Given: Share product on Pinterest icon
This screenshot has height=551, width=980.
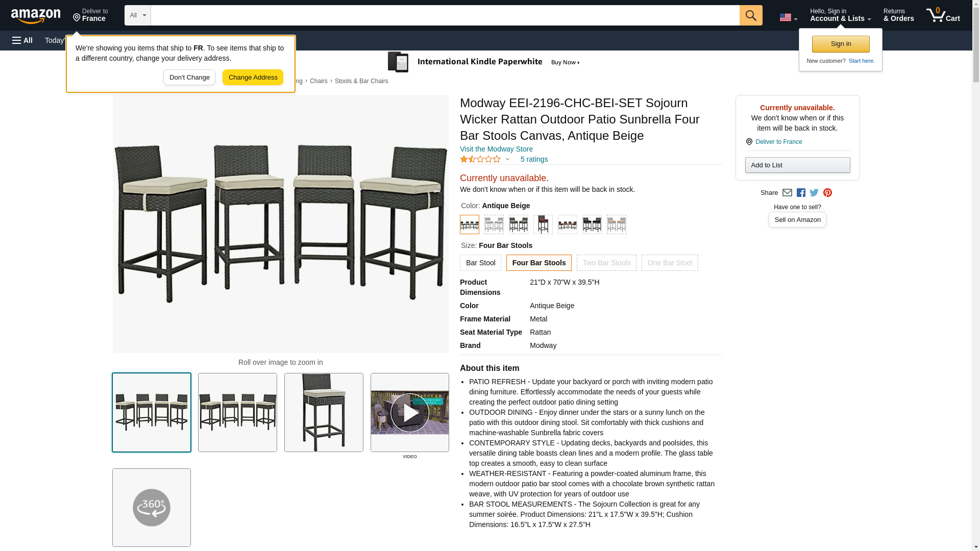Looking at the screenshot, I should pyautogui.click(x=827, y=193).
